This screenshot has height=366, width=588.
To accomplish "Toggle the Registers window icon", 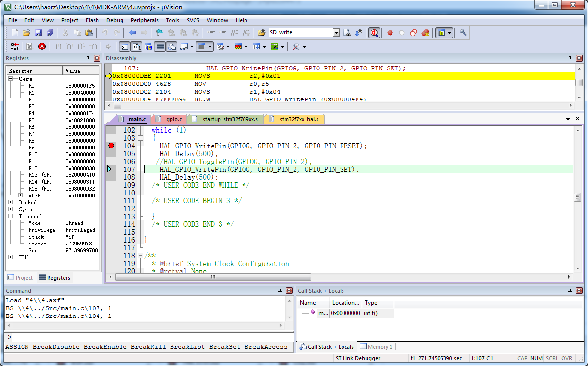I will (160, 47).
